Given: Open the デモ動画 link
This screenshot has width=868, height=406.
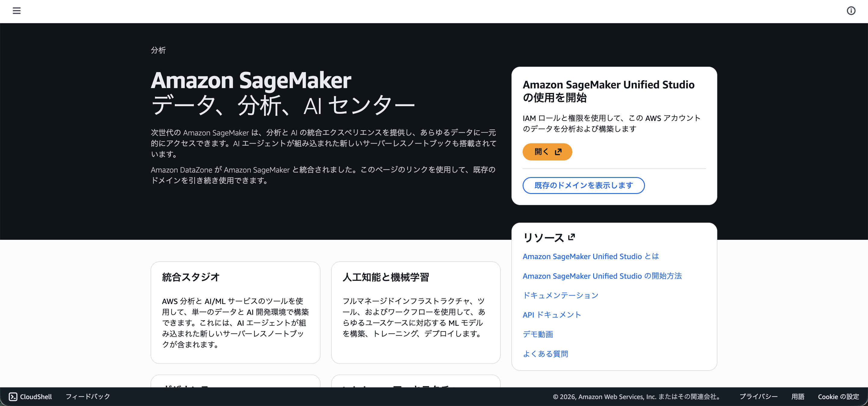Looking at the screenshot, I should (538, 334).
